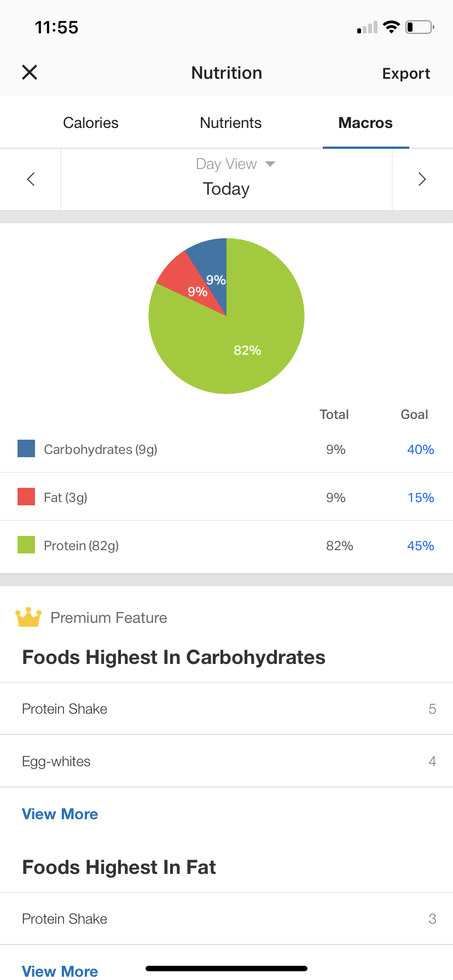Screen dimensions: 453x980
Task: Open View More under Foods Highest In Carbohydrates
Action: pyautogui.click(x=60, y=814)
